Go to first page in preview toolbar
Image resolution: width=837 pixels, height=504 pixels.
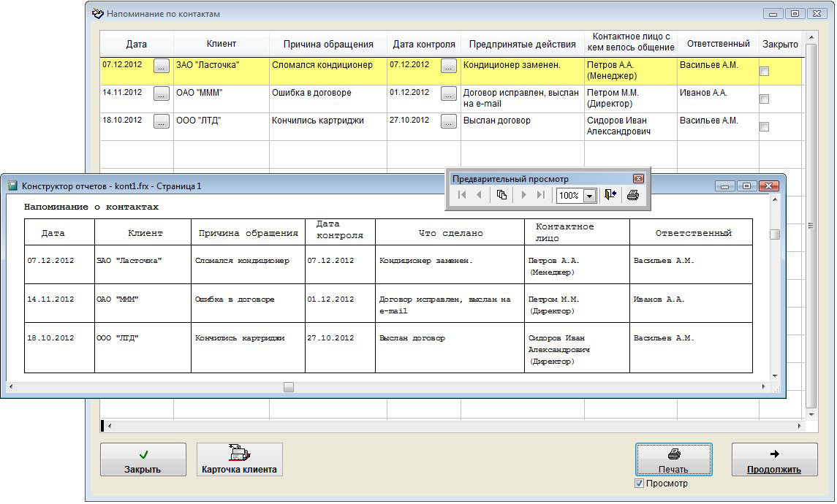pyautogui.click(x=462, y=195)
